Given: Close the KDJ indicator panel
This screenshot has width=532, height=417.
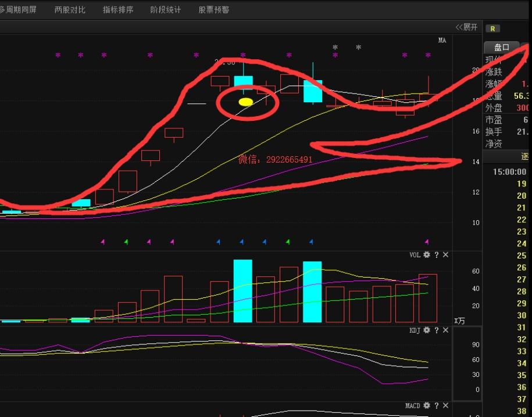Looking at the screenshot, I should tap(445, 330).
